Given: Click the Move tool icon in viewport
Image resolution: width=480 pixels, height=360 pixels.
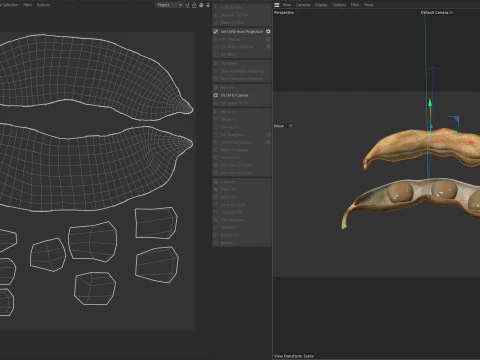Looking at the screenshot, I should tap(291, 126).
